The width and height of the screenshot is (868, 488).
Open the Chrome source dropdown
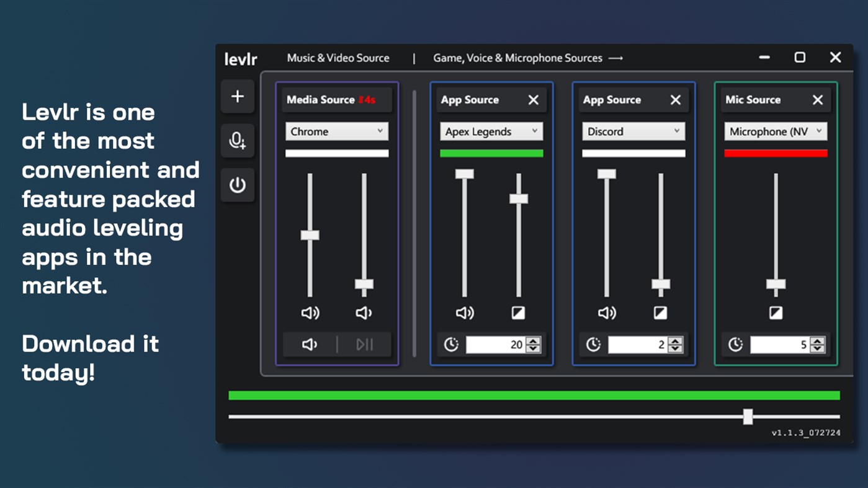tap(336, 131)
